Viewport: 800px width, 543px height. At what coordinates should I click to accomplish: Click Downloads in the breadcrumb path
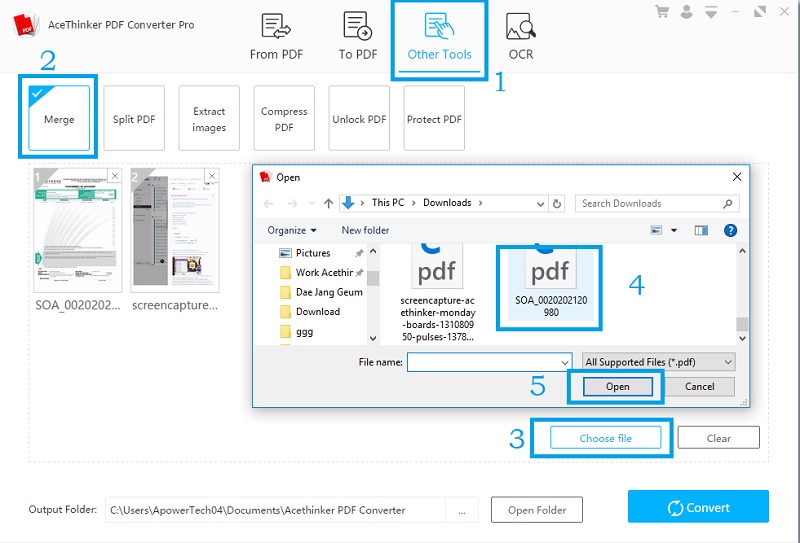pos(447,203)
